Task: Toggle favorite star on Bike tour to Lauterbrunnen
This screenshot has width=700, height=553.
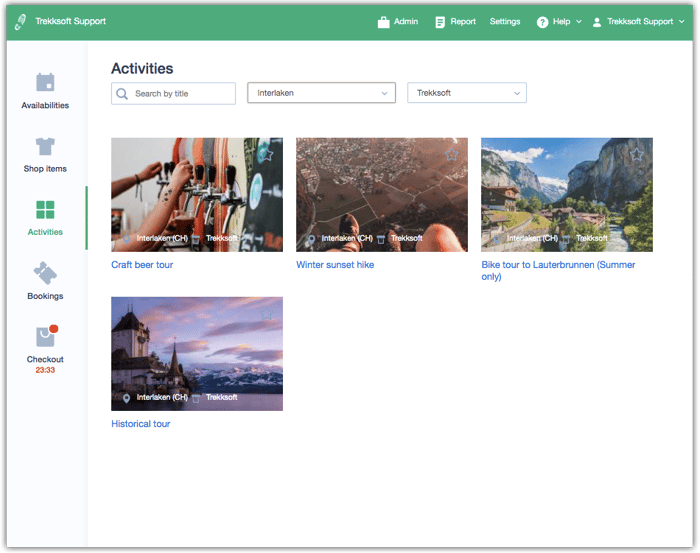Action: point(636,154)
